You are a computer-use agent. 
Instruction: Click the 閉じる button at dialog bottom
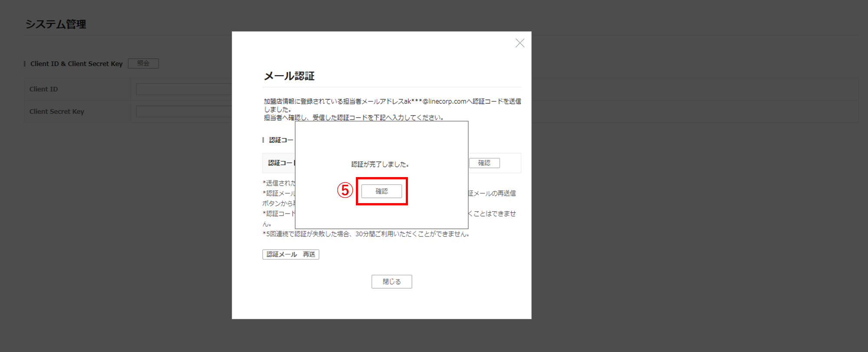391,282
